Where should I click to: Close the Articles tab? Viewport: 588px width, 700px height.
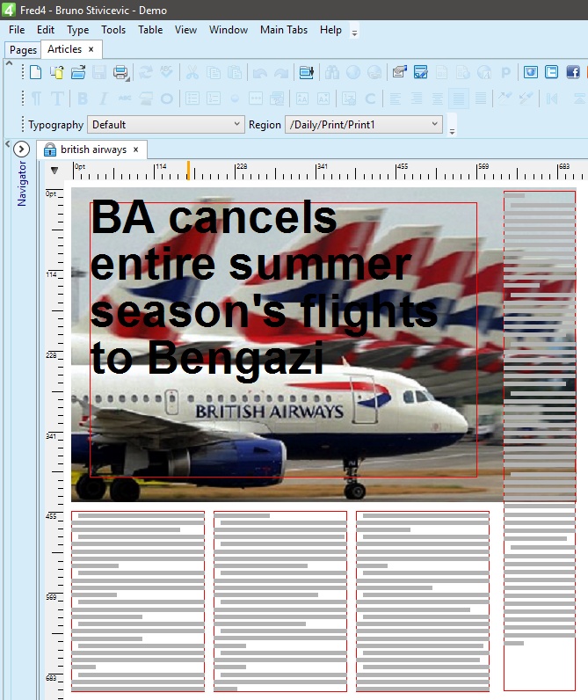pyautogui.click(x=91, y=49)
